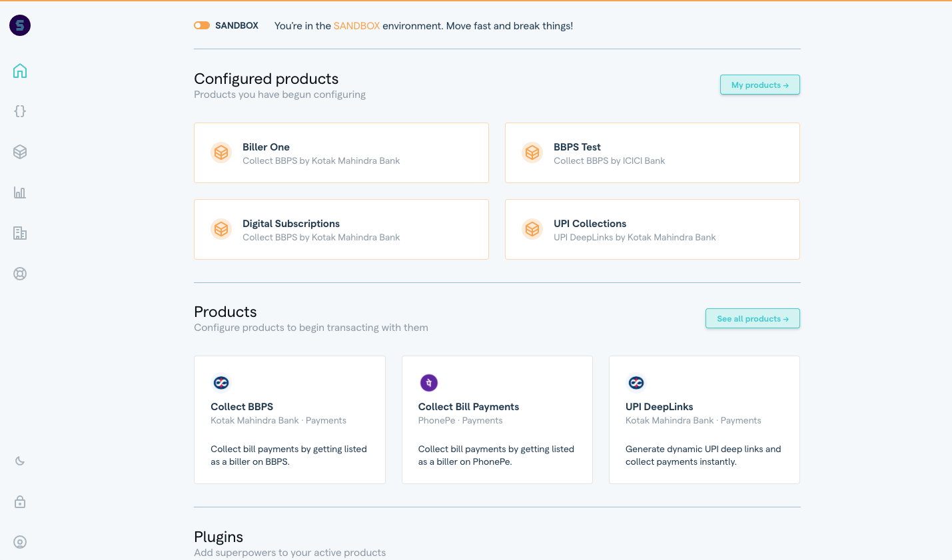Click the padlock icon in sidebar

point(20,502)
